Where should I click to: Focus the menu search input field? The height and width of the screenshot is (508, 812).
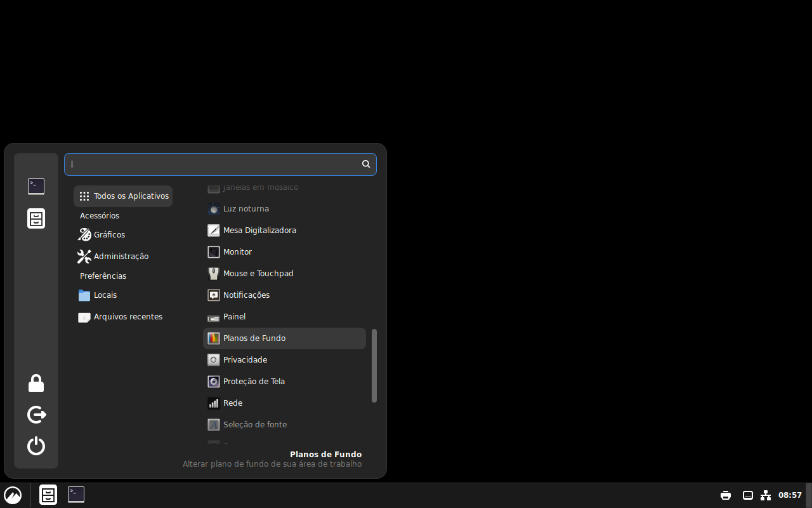tap(213, 164)
